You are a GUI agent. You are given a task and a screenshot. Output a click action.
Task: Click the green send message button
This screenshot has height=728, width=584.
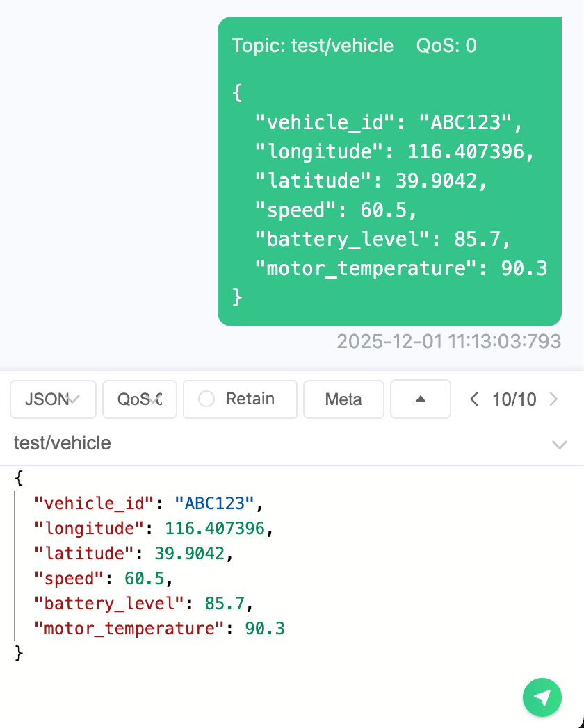[x=542, y=697]
